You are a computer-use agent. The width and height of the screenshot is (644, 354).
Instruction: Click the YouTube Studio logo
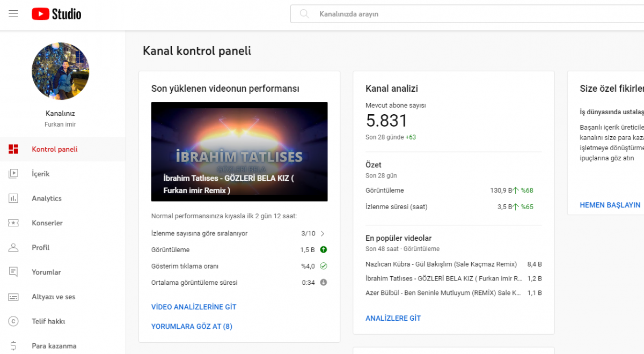pyautogui.click(x=56, y=14)
